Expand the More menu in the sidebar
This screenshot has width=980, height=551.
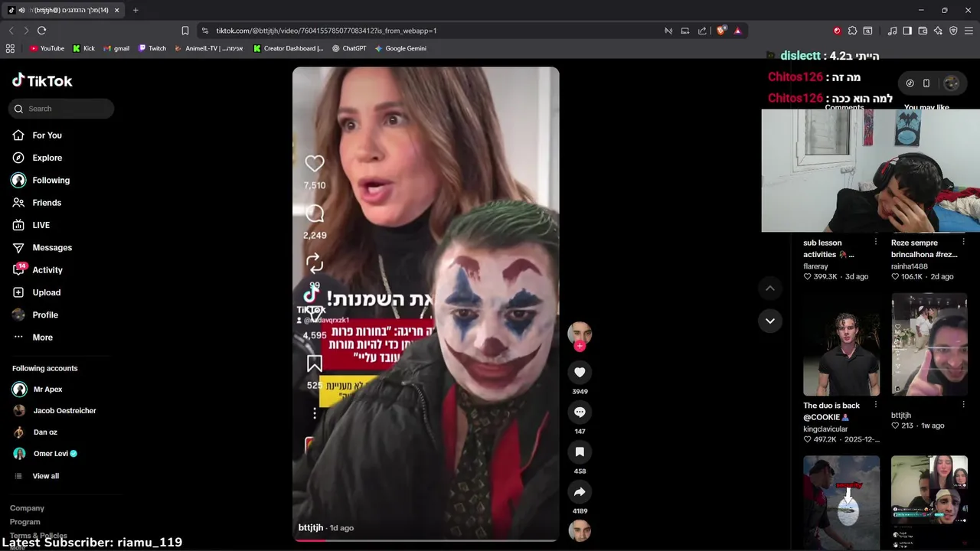click(x=42, y=337)
